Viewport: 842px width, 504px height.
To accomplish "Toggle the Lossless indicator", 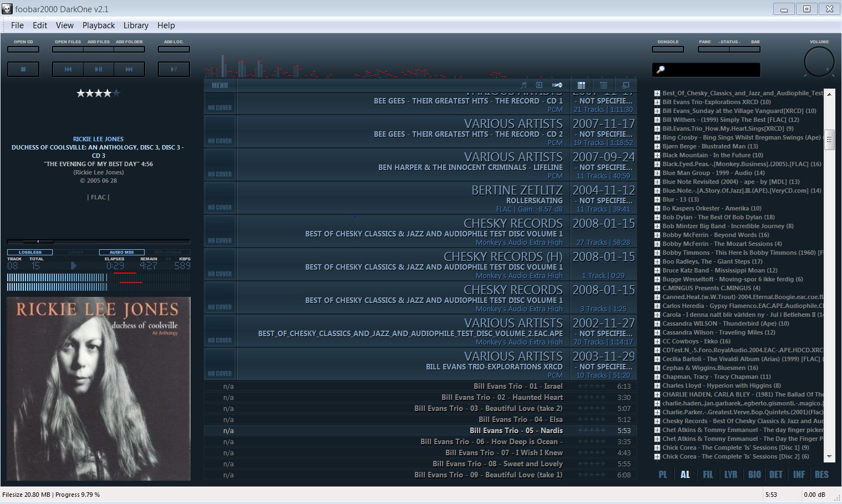I will pos(30,252).
